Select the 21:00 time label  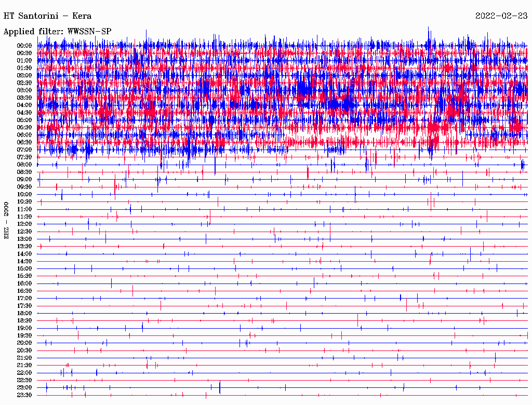24,358
